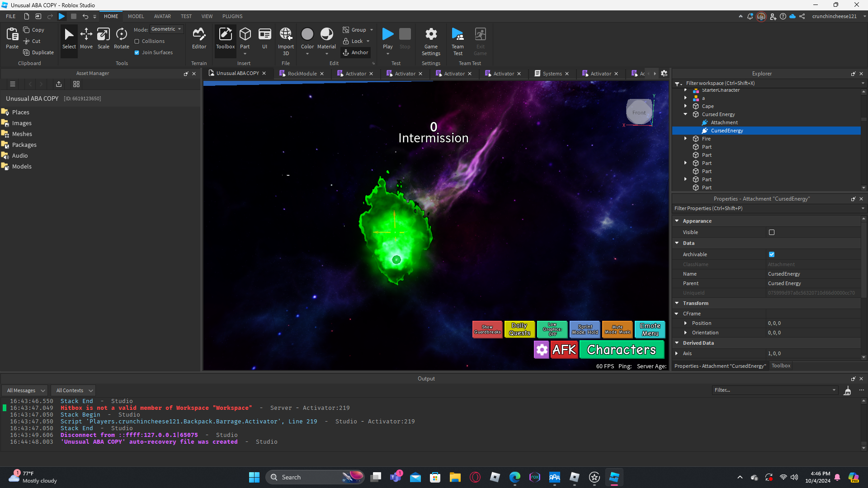Expand the Orientation property

(x=686, y=333)
